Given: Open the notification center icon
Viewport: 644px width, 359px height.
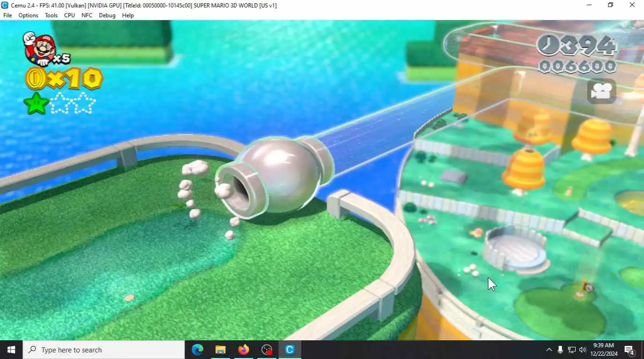Looking at the screenshot, I should 629,350.
